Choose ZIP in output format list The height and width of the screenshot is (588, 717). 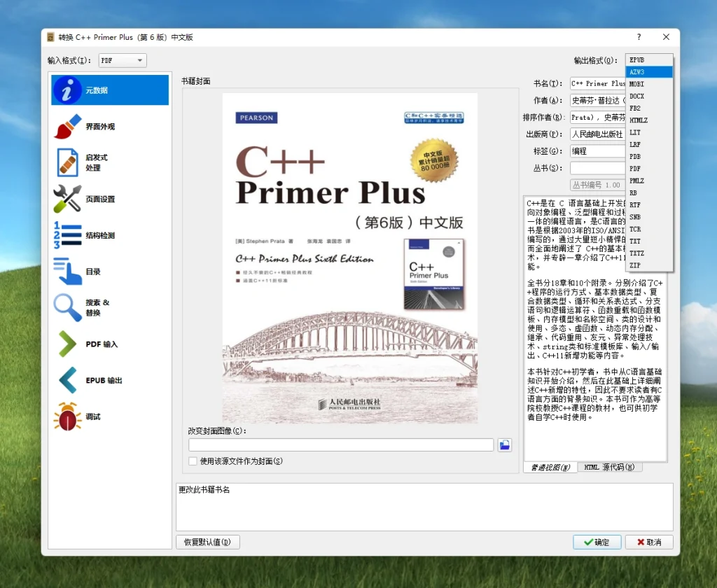[x=649, y=265]
